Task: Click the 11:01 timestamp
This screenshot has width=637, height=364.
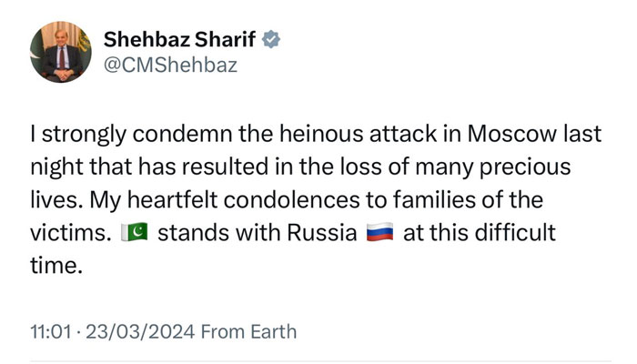Action: pos(51,331)
